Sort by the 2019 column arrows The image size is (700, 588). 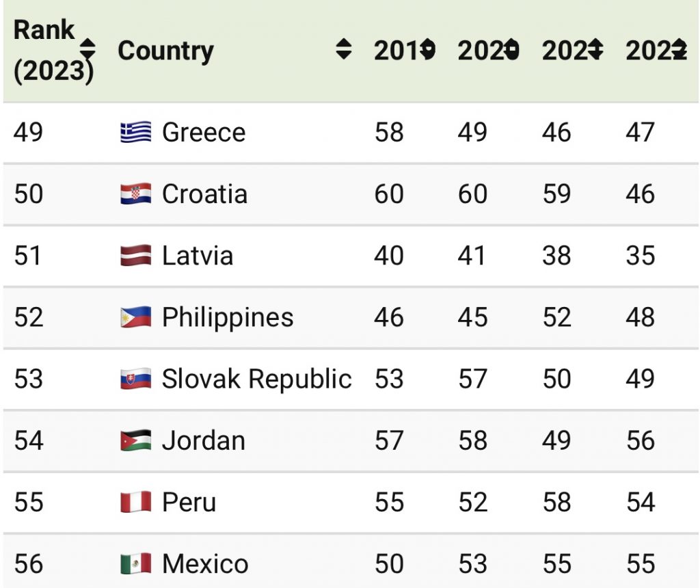[429, 51]
